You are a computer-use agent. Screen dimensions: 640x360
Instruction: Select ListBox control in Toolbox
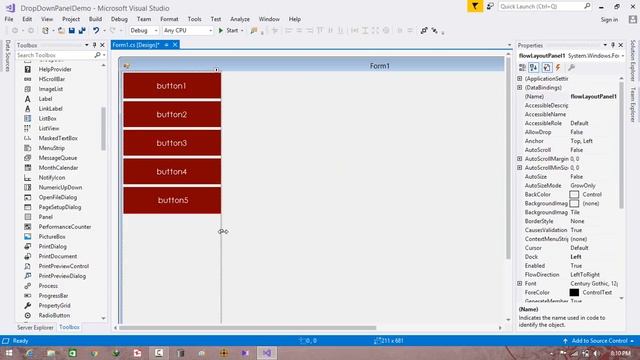coord(47,118)
